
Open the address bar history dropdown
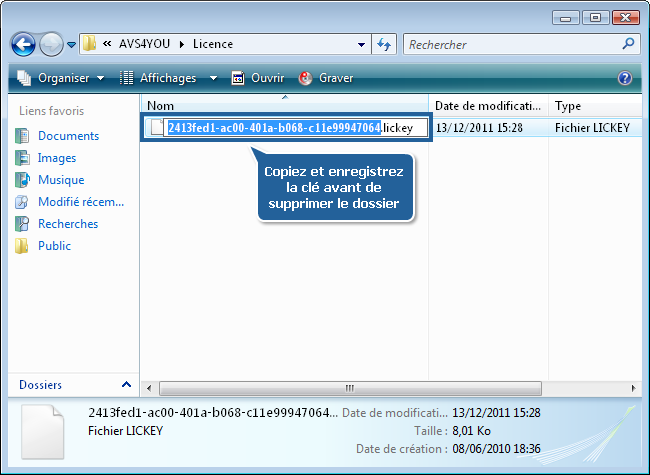coord(361,44)
